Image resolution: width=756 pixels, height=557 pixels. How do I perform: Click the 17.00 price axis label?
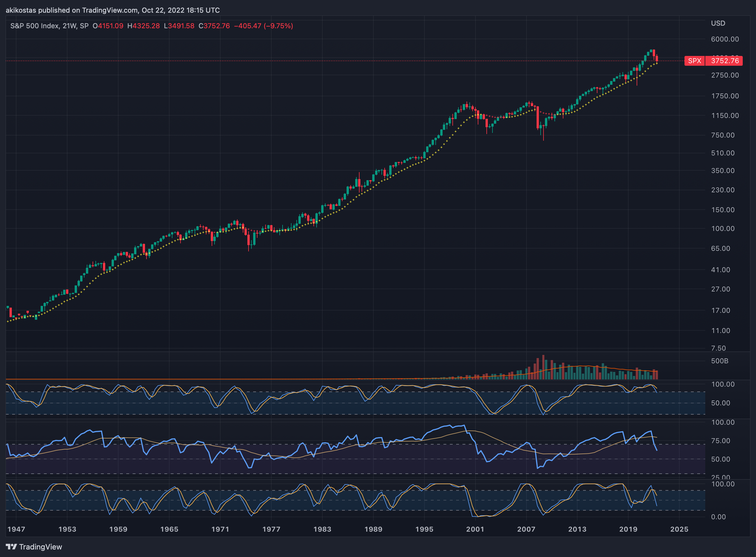point(721,311)
